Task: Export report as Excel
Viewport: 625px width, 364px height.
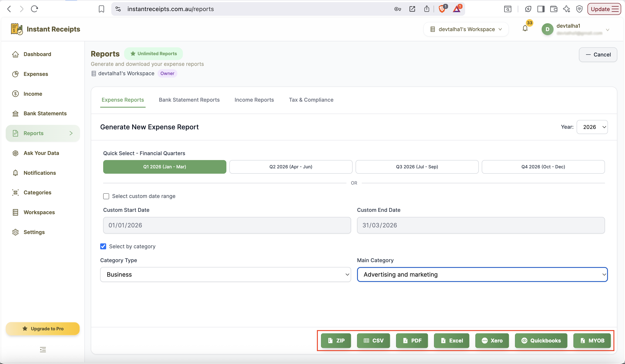Action: [452, 340]
